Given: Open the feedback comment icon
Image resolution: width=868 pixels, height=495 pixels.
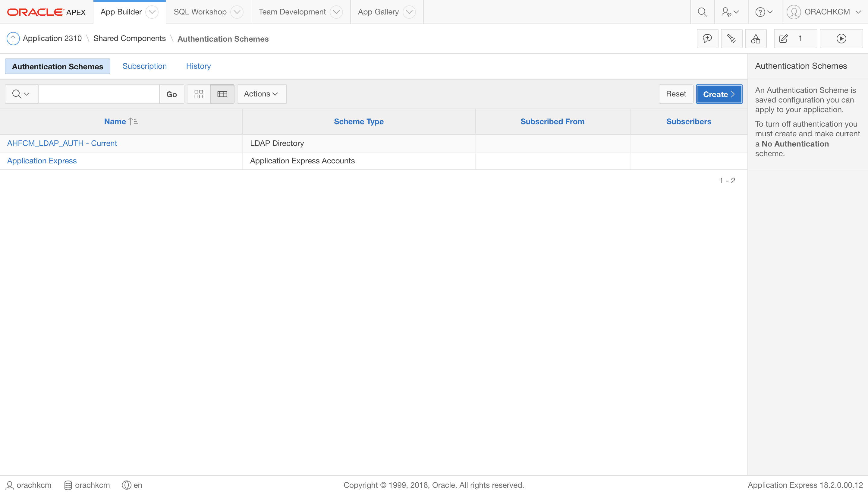Looking at the screenshot, I should coord(707,39).
